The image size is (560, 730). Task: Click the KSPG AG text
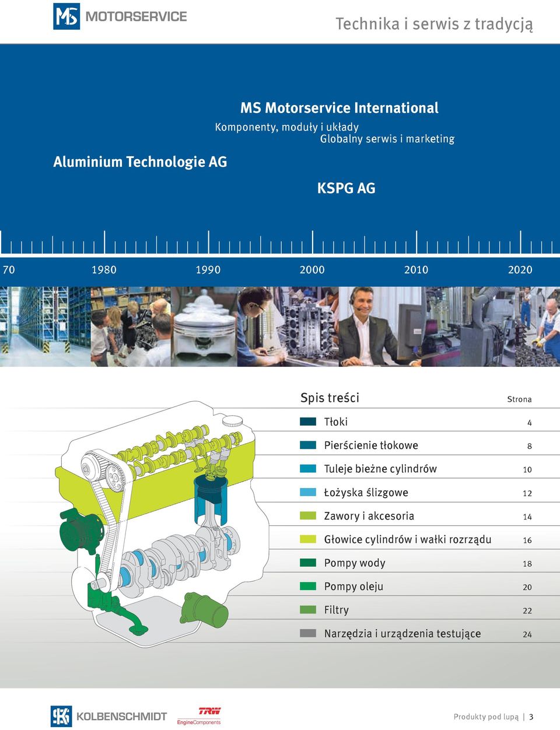[346, 188]
